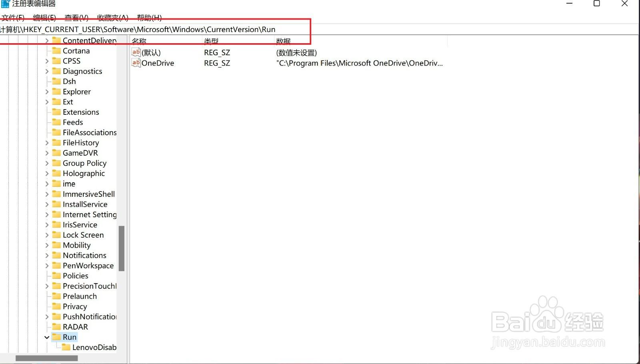Close the Registry Editor window
The image size is (640, 364).
(x=624, y=4)
